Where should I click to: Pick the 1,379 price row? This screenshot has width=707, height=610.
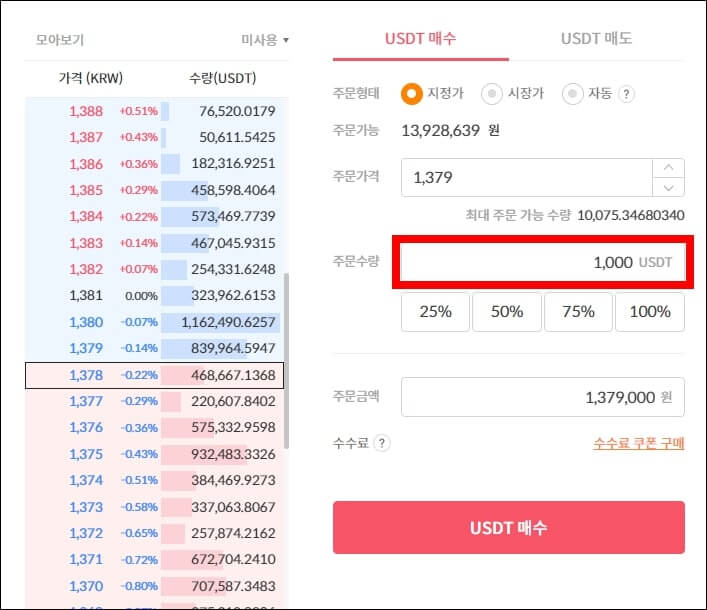154,349
